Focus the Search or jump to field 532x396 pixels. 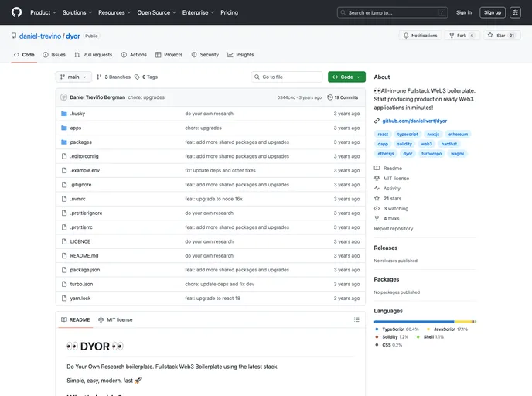click(393, 12)
